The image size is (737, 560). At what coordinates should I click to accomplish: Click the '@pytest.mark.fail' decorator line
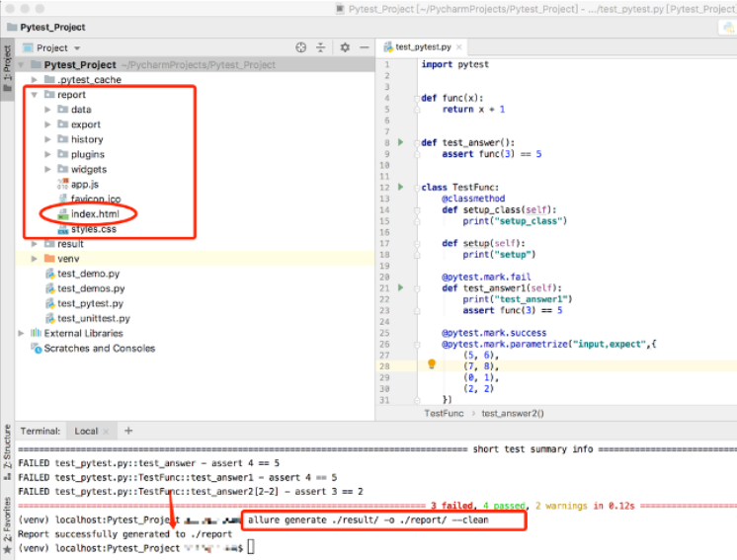(486, 277)
